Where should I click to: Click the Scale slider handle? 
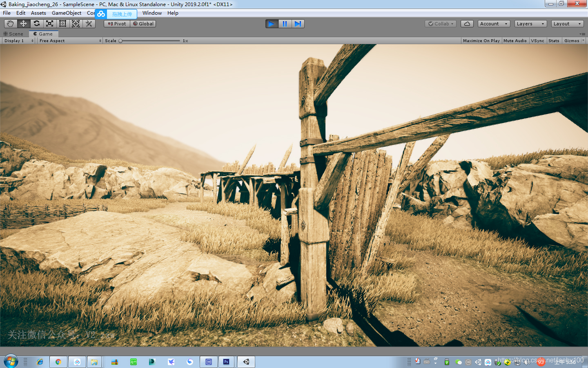[120, 41]
